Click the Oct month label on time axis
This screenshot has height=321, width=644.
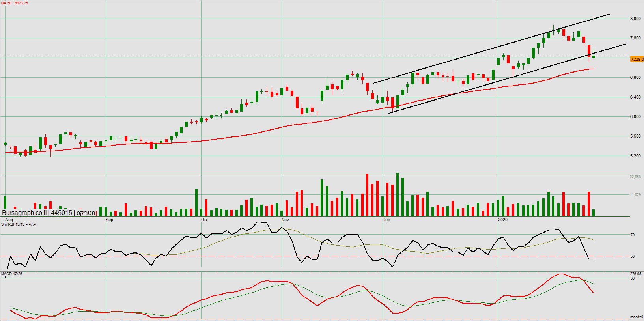(x=205, y=220)
